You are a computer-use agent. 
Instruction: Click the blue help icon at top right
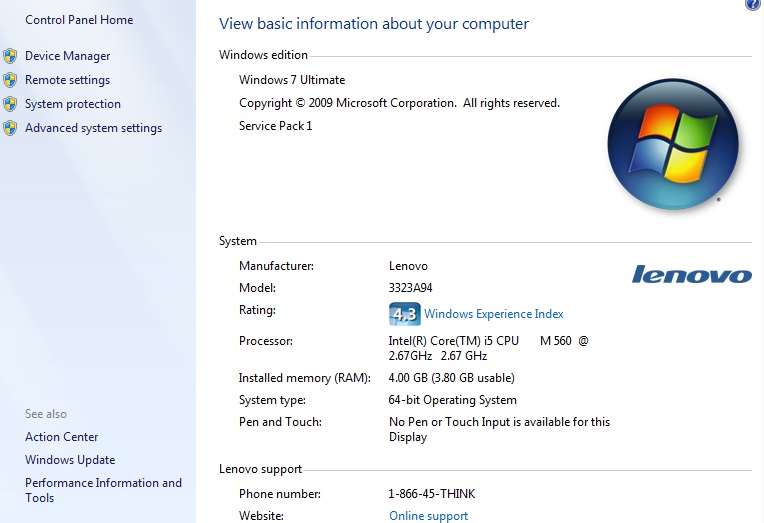(x=753, y=4)
